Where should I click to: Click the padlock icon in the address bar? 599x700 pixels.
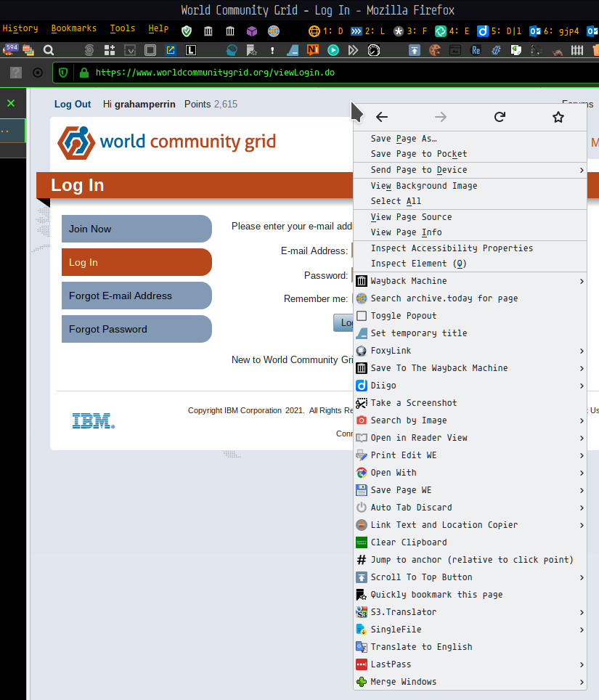[x=84, y=73]
